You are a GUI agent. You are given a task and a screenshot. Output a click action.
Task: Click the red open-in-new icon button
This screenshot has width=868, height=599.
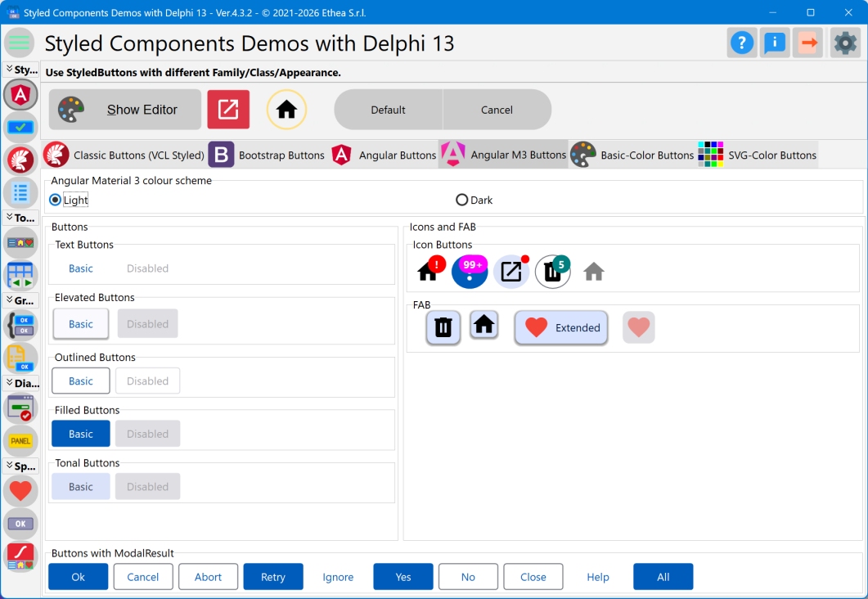click(x=228, y=110)
